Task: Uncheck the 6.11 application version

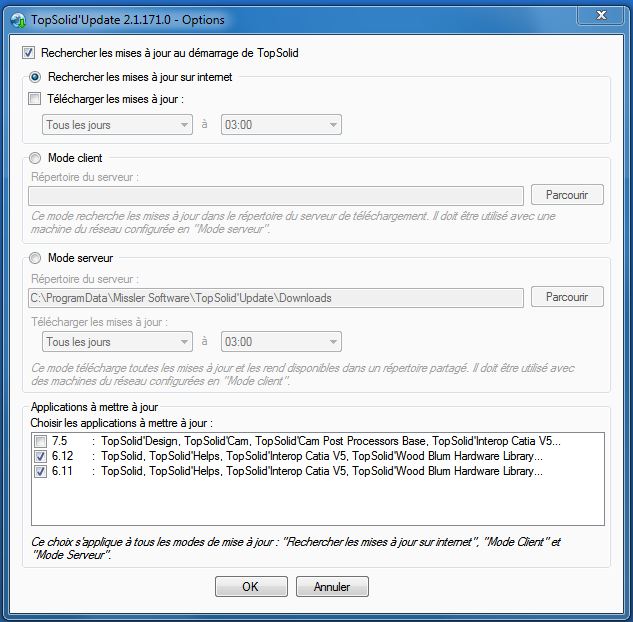Action: 40,471
